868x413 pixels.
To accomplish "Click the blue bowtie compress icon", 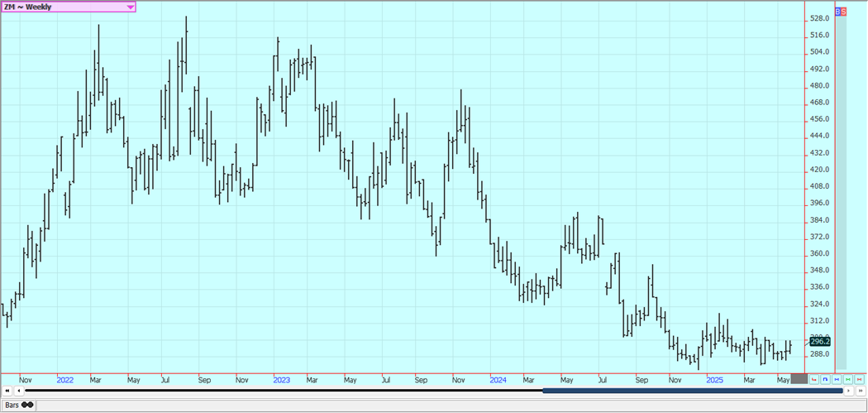I will click(x=837, y=379).
